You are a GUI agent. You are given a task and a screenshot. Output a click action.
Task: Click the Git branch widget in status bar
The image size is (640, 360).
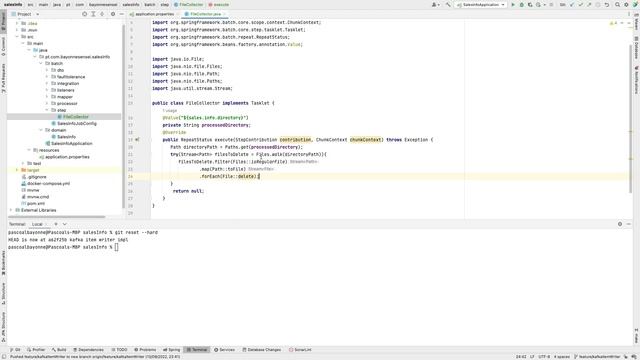[597, 357]
